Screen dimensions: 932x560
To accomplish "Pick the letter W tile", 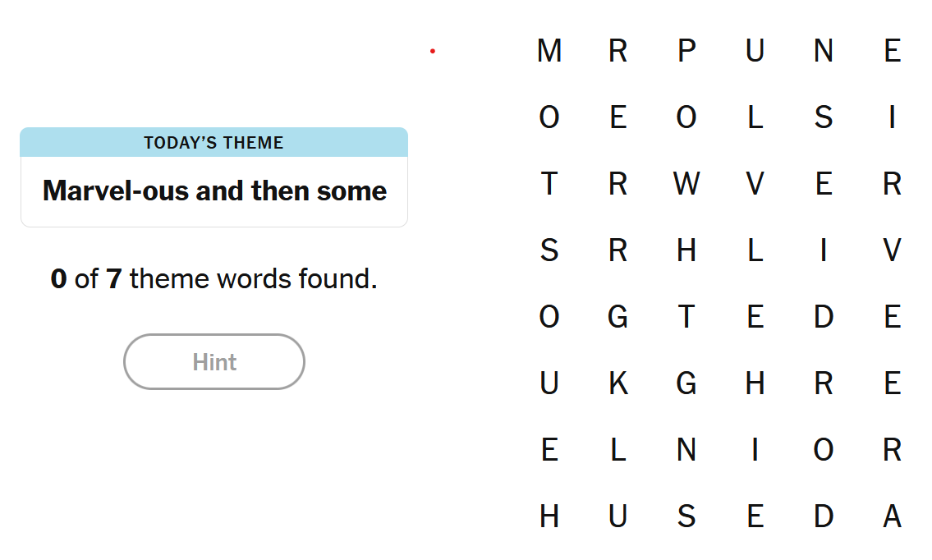I will coord(686,184).
